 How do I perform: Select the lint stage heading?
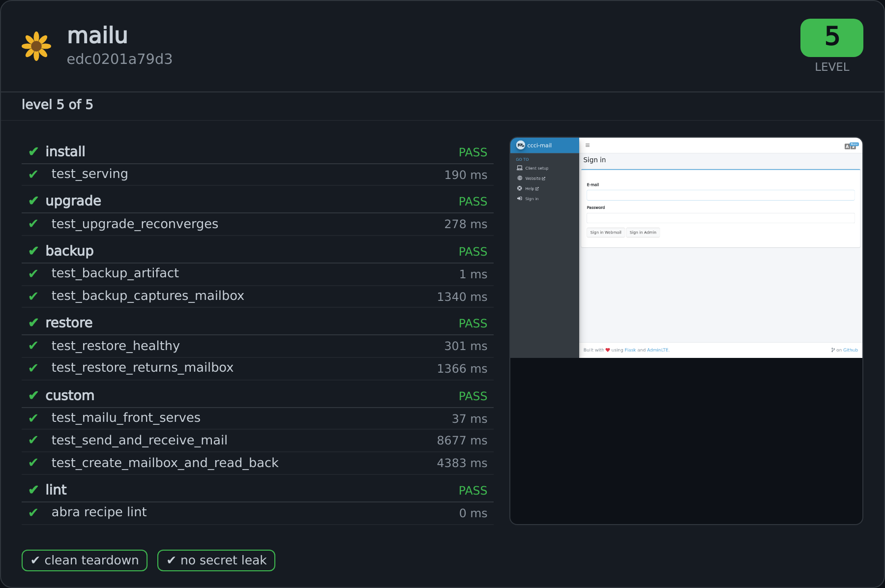[56, 490]
